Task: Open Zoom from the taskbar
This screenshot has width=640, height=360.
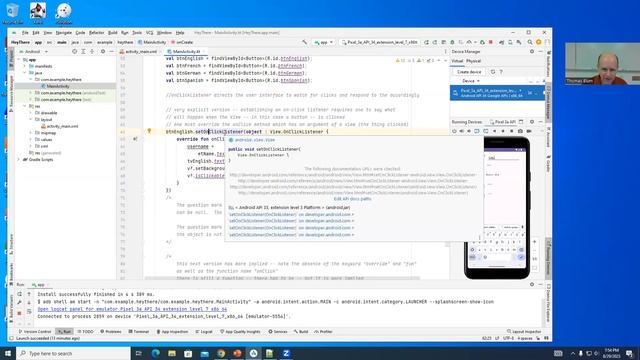Action: pyautogui.click(x=286, y=353)
